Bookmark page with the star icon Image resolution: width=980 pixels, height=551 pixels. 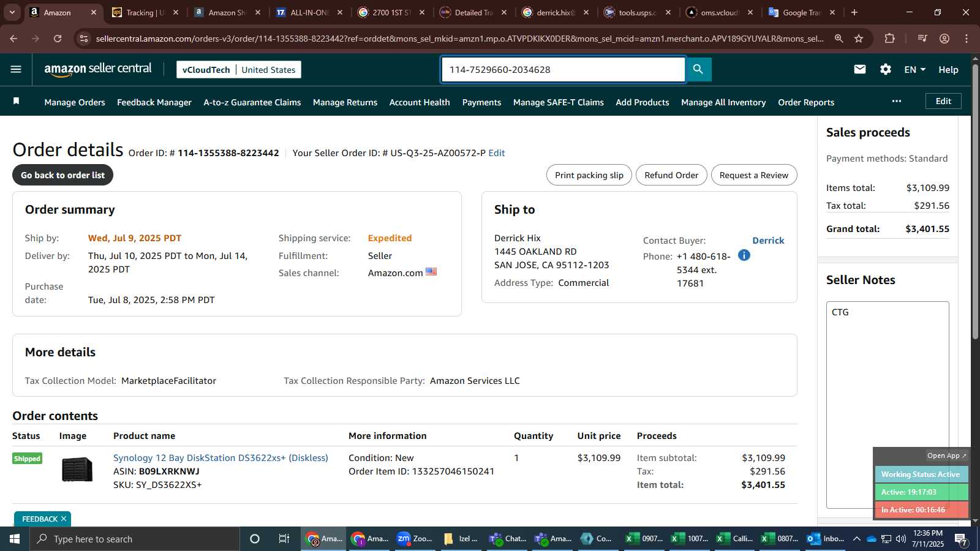click(859, 39)
